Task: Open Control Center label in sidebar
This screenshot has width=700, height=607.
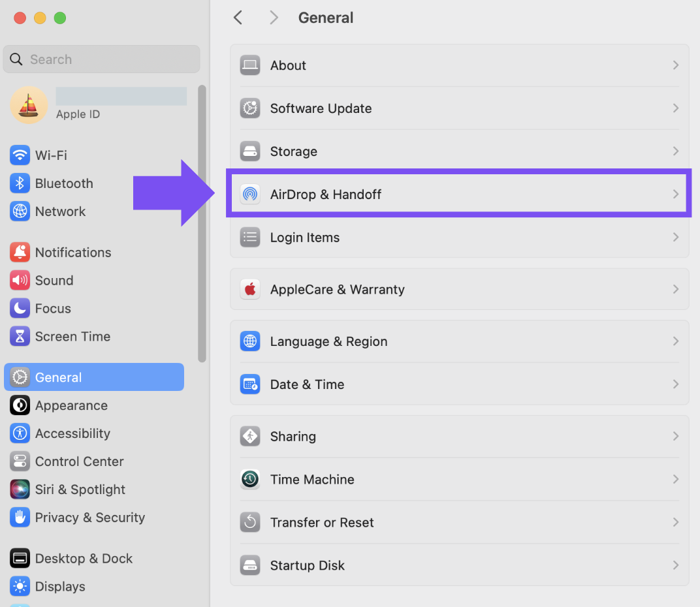Action: pos(80,461)
